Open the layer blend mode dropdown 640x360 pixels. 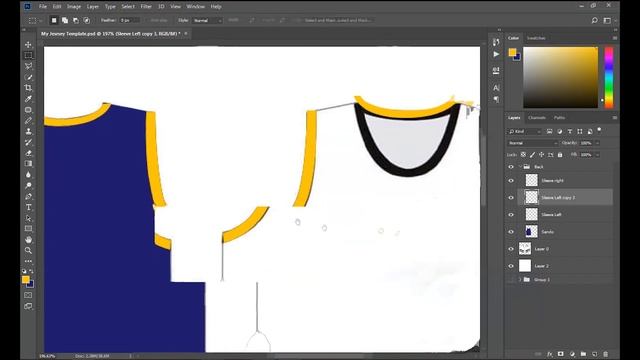click(533, 143)
